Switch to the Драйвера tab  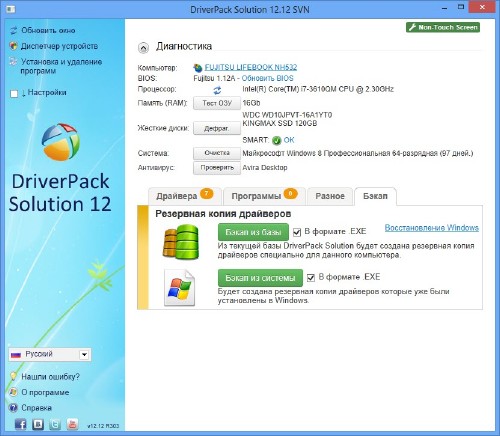point(185,196)
